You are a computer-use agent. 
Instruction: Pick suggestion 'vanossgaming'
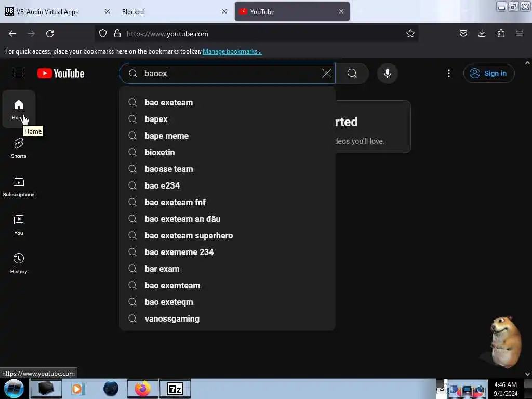point(227,318)
